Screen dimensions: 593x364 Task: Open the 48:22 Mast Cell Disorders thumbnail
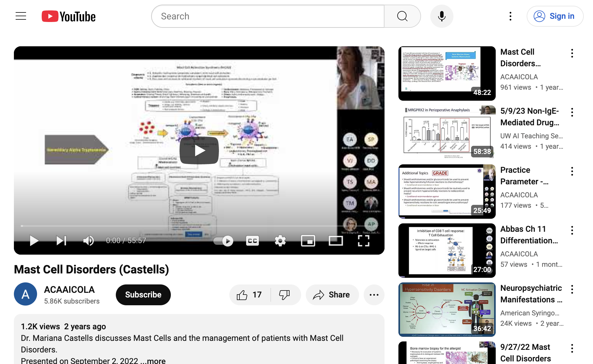[447, 73]
